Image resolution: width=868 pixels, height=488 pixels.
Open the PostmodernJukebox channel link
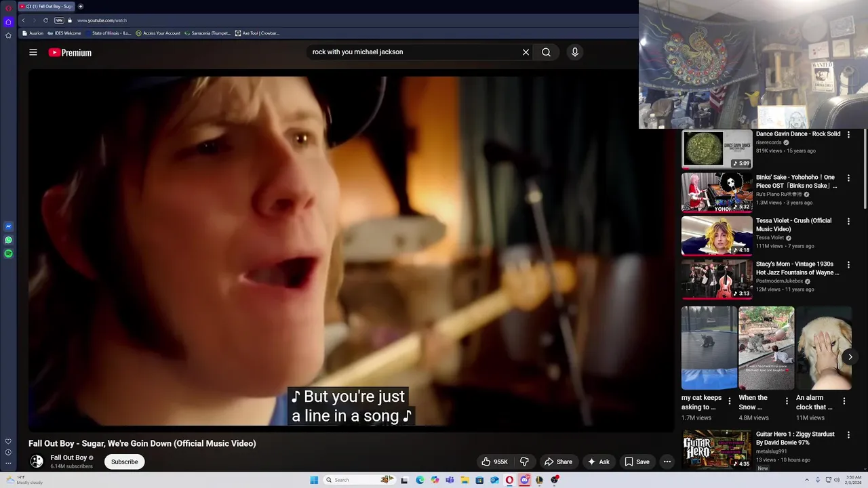[779, 281]
